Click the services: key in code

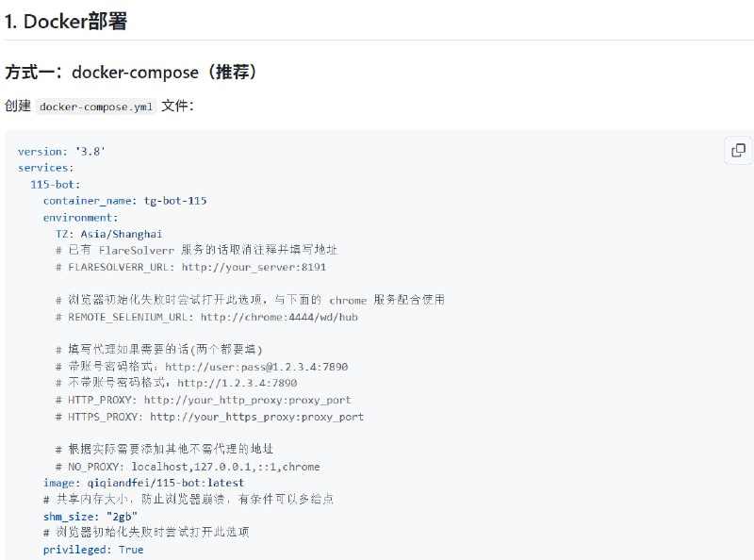click(x=45, y=168)
